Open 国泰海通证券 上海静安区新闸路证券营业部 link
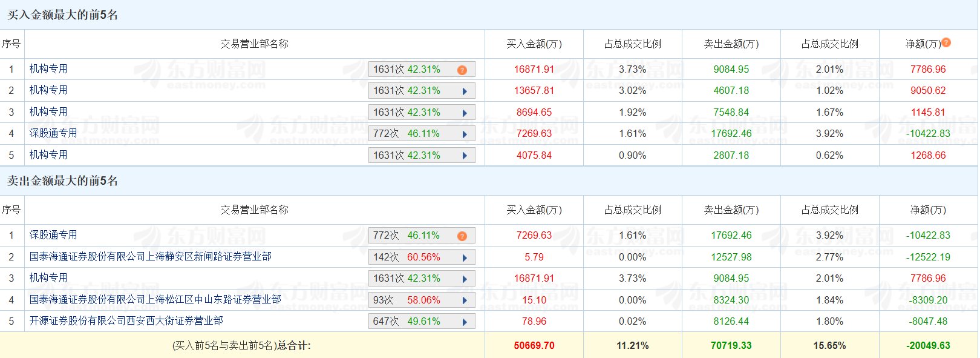 click(x=150, y=257)
